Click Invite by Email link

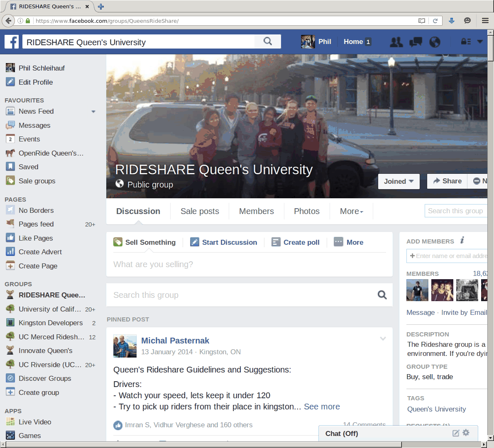[464, 313]
